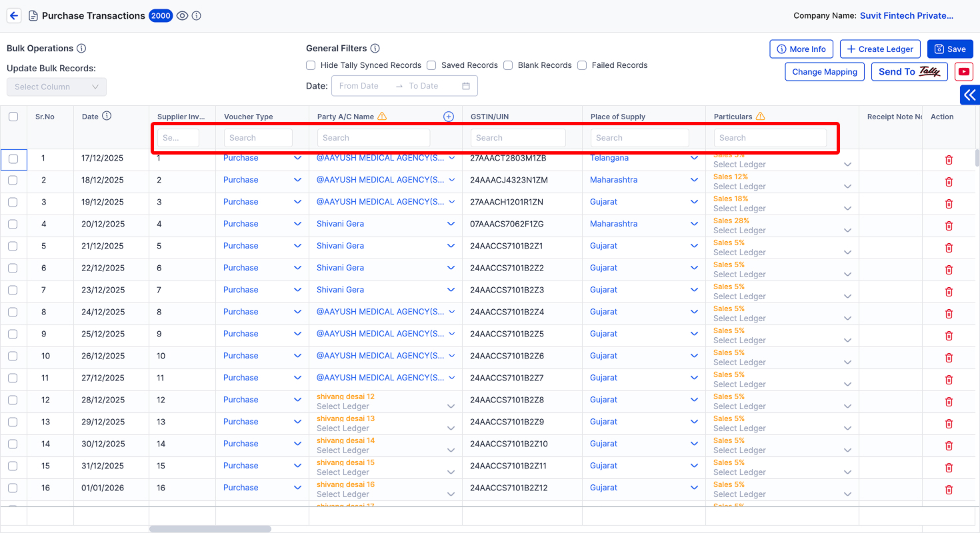
Task: Click the Create Ledger button
Action: pyautogui.click(x=881, y=49)
